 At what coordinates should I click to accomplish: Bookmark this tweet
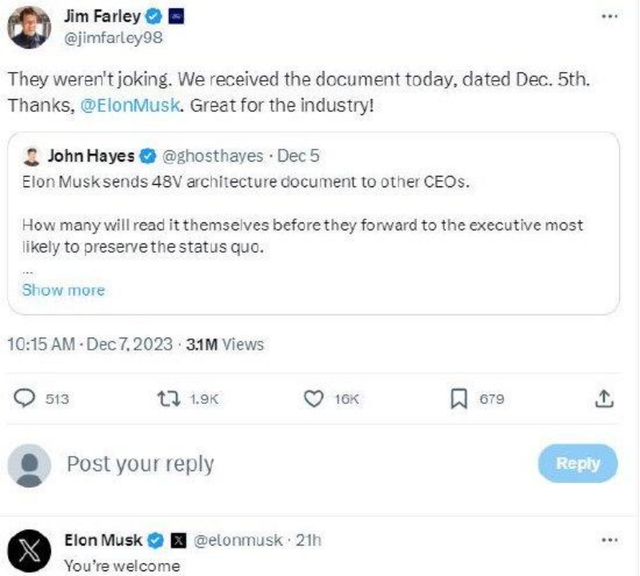(x=459, y=398)
